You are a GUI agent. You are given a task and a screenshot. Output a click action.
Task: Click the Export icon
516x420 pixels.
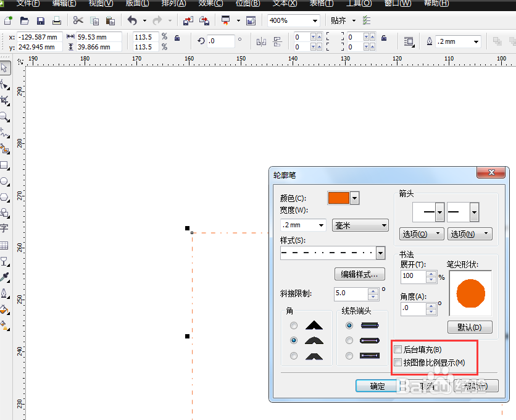(x=204, y=21)
